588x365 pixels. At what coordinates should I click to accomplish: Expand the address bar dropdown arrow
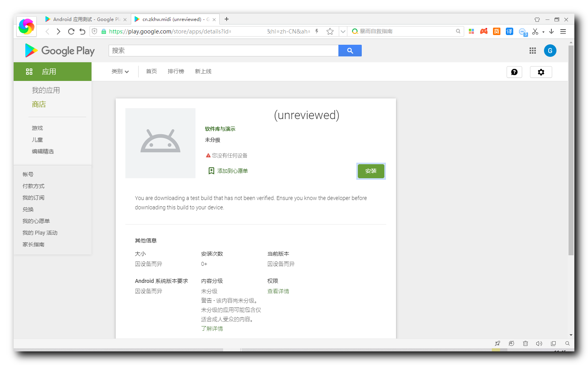(x=343, y=32)
